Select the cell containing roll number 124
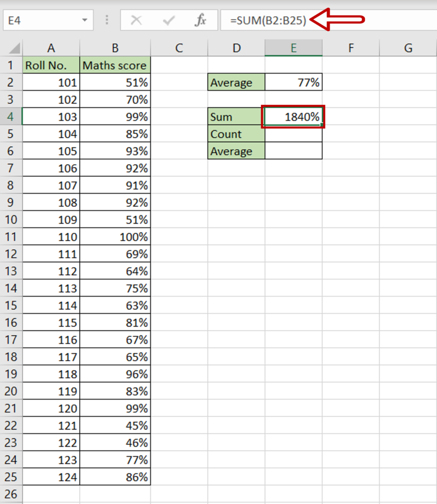Screen dimensions: 437x504 point(51,477)
